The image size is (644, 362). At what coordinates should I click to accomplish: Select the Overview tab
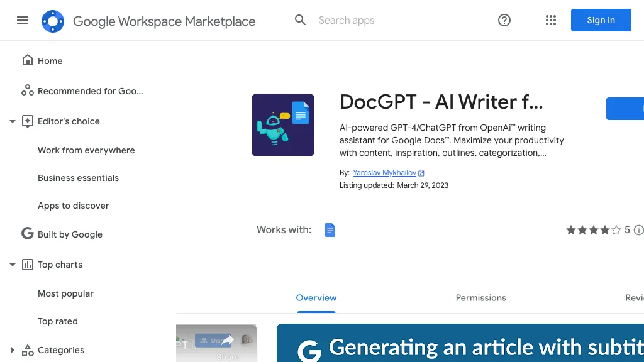click(x=316, y=298)
